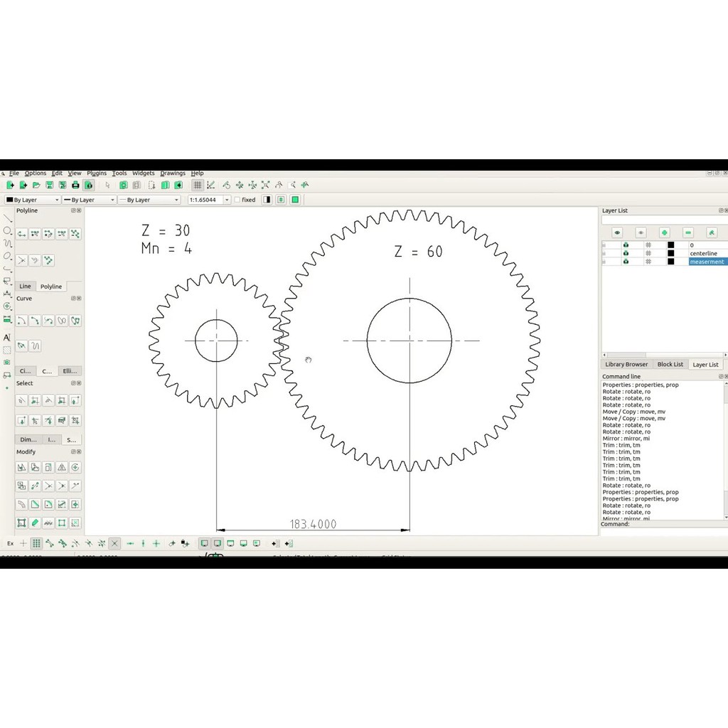Open the Drawings menu
Screen dimensions: 728x728
(x=173, y=173)
